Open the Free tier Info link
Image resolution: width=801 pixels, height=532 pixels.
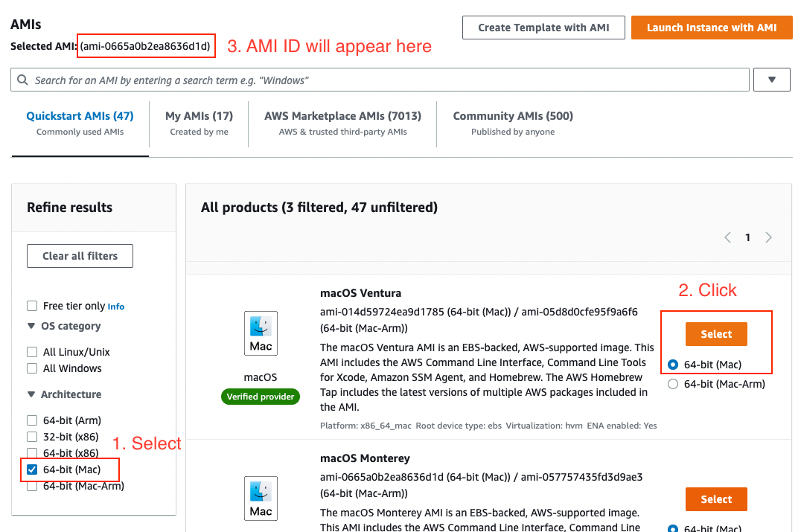pos(116,307)
